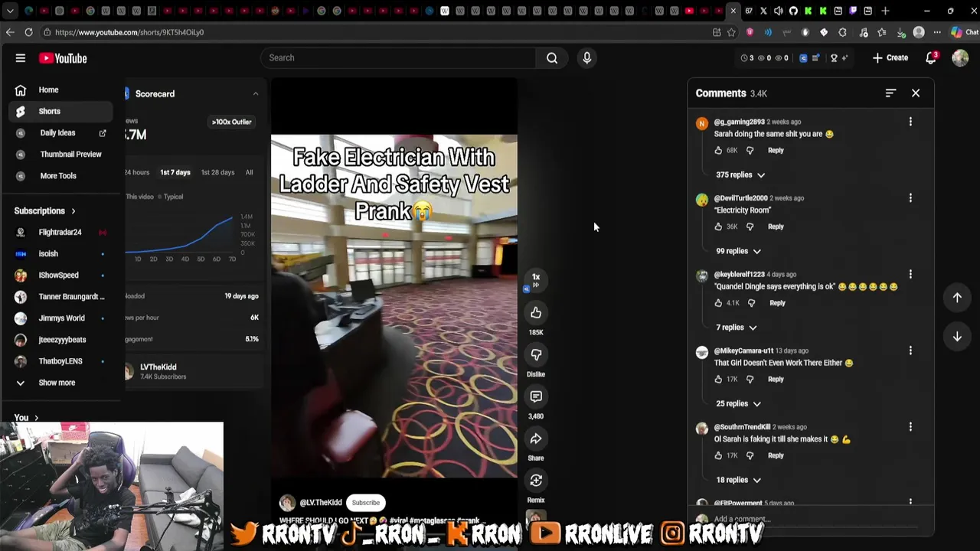This screenshot has height=551, width=980.
Task: Open options for @g_gaming2893 comment
Action: click(910, 122)
